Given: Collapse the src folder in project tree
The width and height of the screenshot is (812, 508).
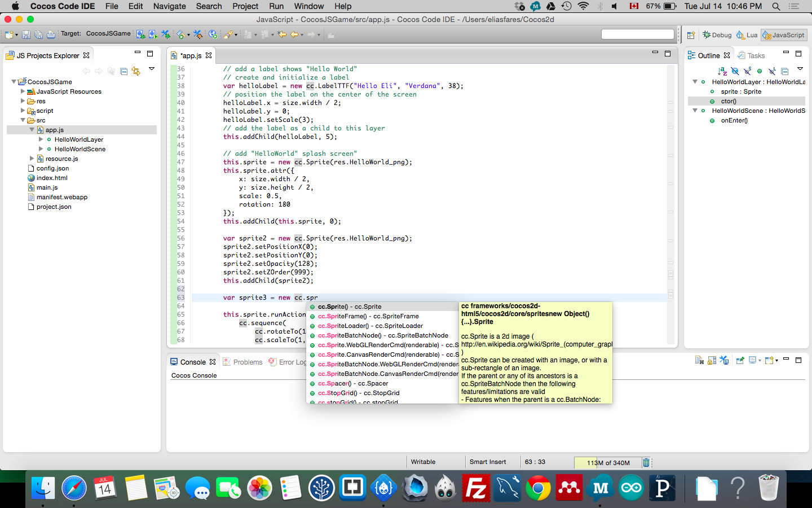Looking at the screenshot, I should (x=23, y=120).
